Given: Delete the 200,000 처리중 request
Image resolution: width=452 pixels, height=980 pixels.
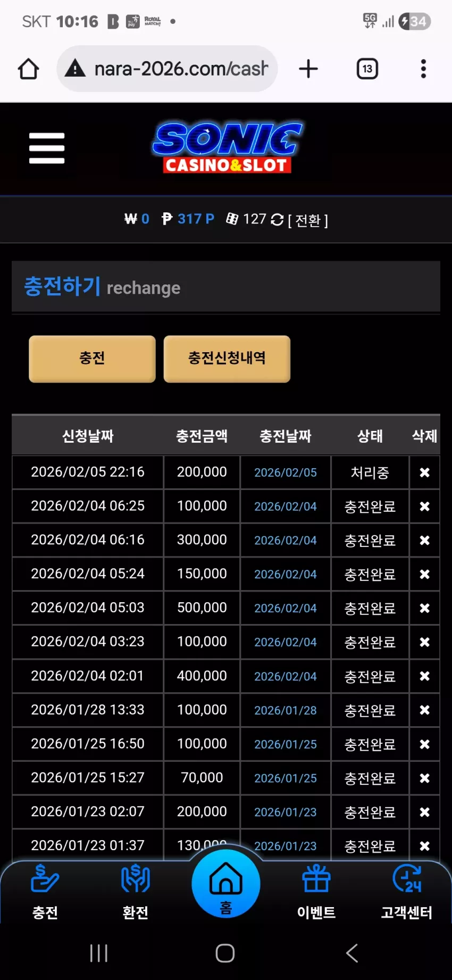Looking at the screenshot, I should [424, 472].
